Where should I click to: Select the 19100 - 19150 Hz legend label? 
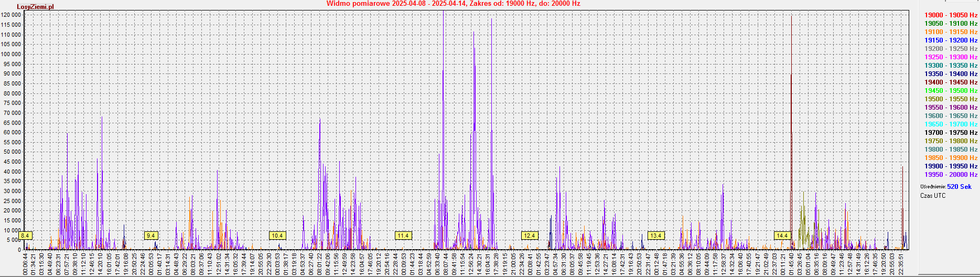[950, 32]
